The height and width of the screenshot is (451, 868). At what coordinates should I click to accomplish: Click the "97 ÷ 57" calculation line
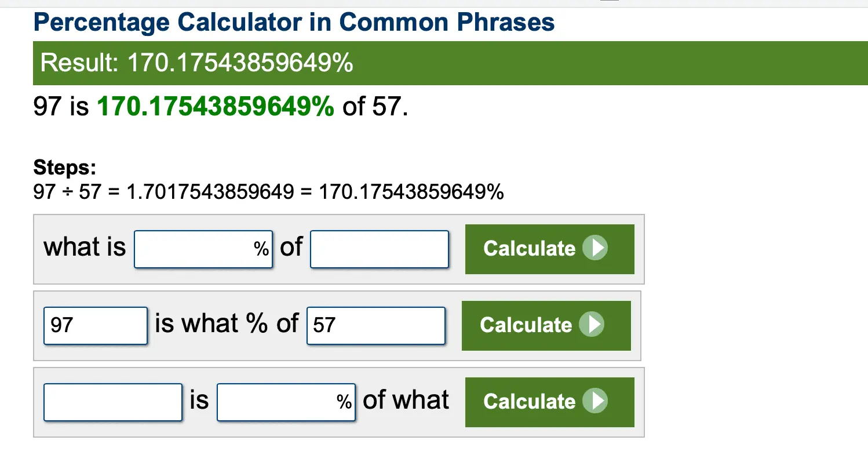[x=269, y=192]
